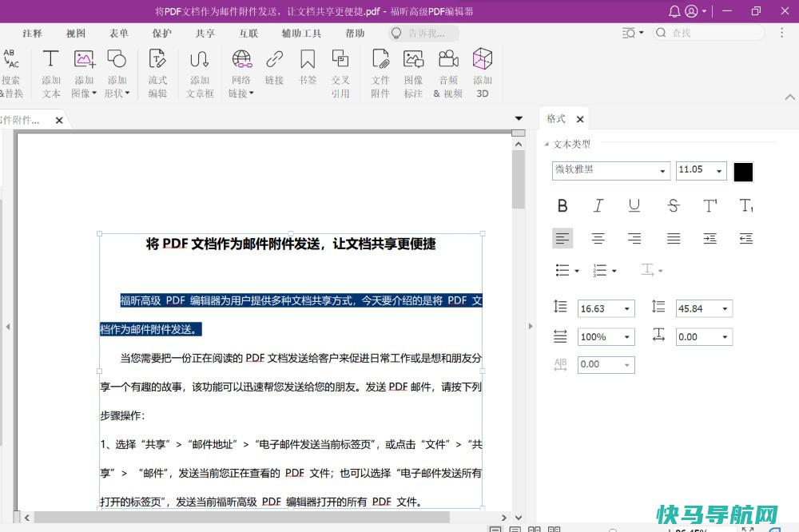Open the Cross Reference tool

[x=340, y=73]
